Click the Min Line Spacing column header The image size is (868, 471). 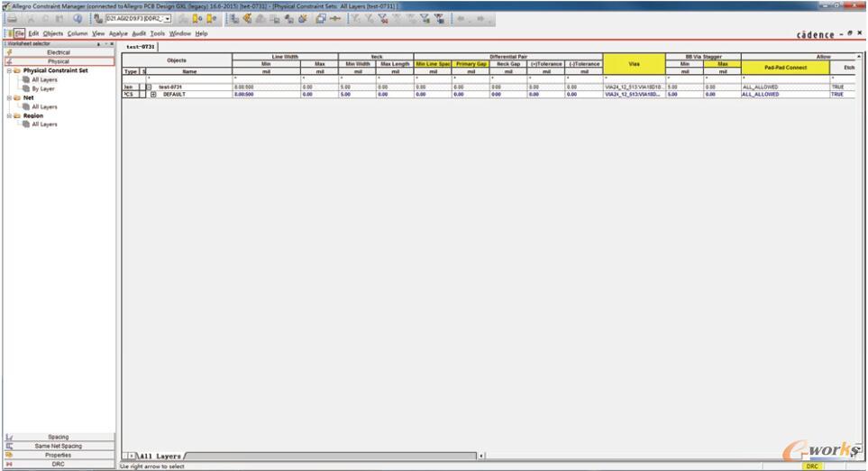(433, 64)
